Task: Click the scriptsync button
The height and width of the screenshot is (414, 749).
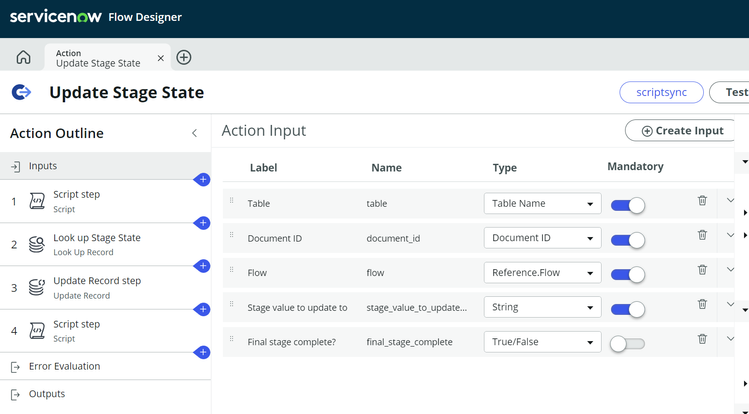Action: 661,92
